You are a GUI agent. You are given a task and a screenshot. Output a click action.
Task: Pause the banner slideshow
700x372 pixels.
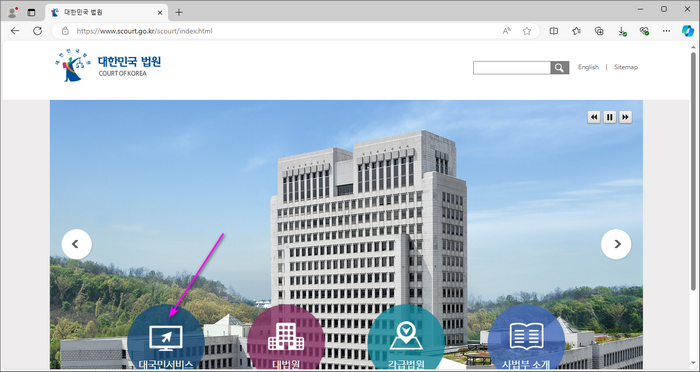[610, 117]
